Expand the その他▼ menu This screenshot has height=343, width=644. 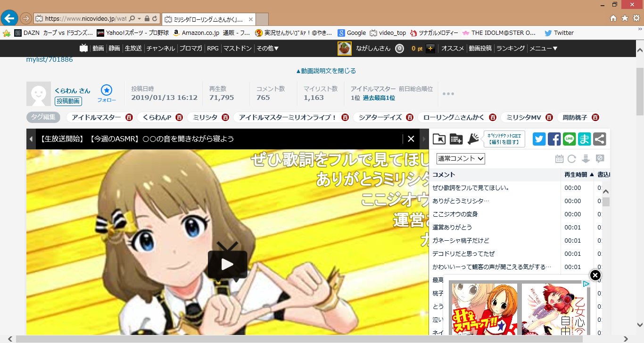268,48
